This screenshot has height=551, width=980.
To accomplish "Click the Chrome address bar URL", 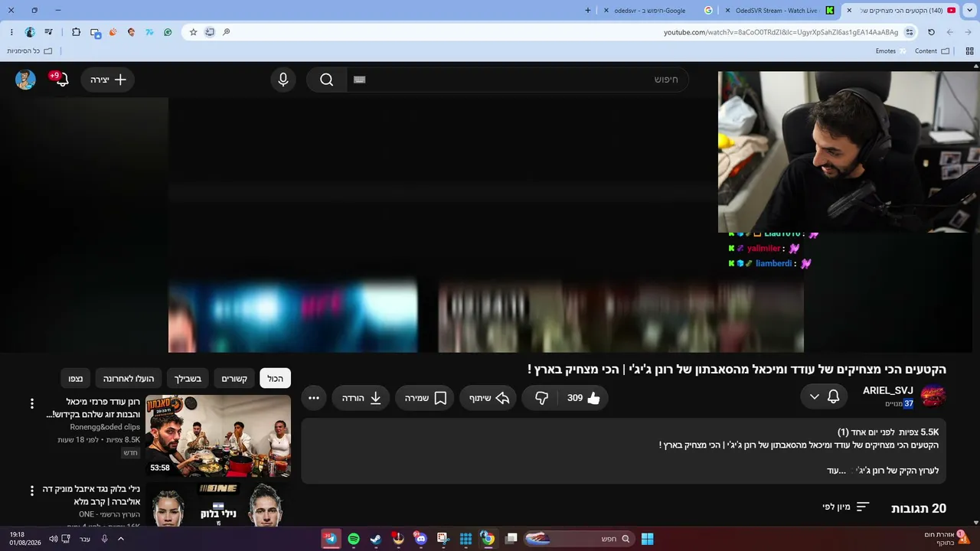I will 781,32.
